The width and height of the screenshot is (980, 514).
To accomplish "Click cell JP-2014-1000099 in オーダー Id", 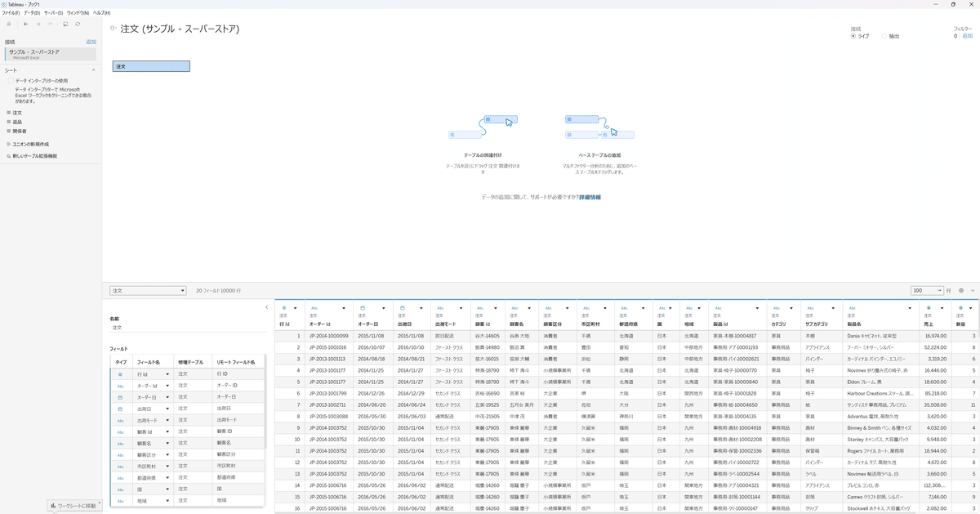I will [x=328, y=335].
